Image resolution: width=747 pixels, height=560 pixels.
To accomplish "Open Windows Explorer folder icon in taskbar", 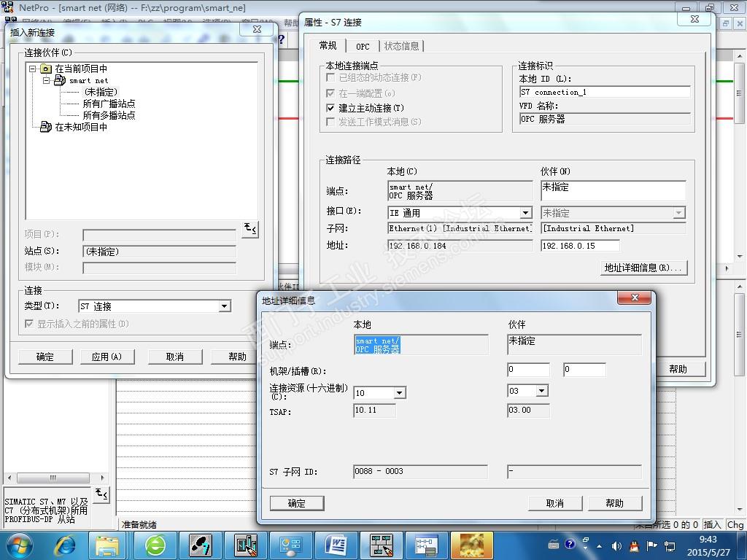I will (107, 545).
